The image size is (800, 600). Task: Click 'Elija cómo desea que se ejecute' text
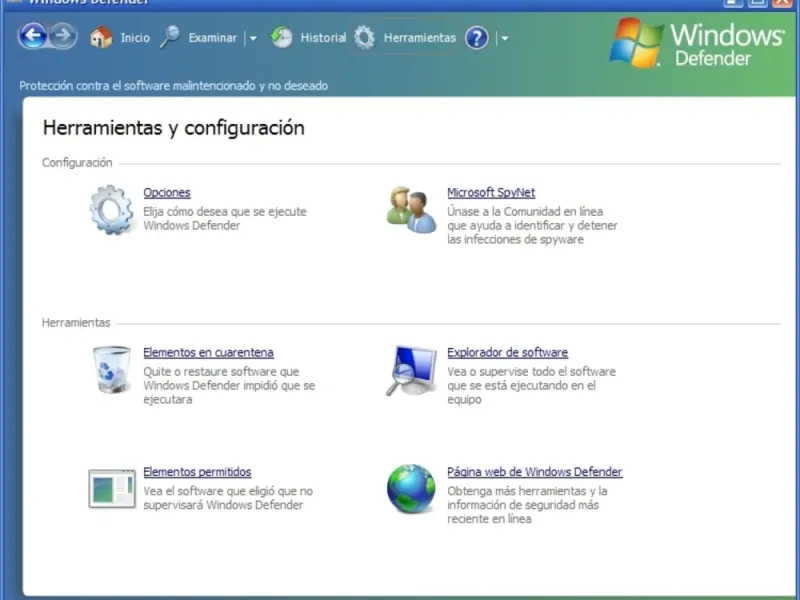click(x=224, y=211)
